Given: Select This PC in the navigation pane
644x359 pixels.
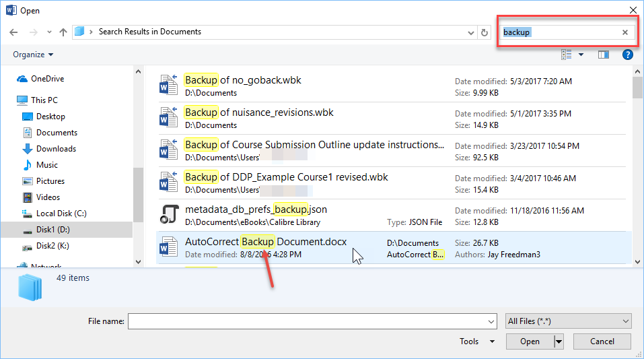Looking at the screenshot, I should point(44,100).
